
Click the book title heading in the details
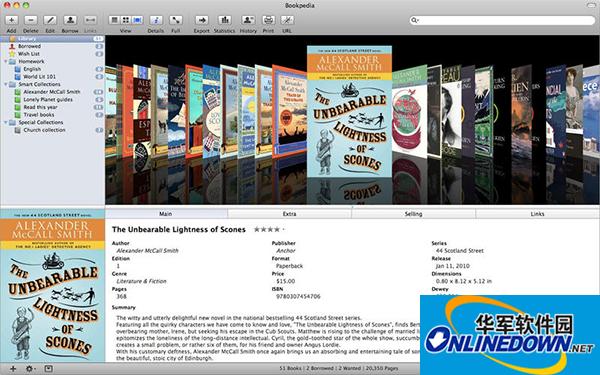[179, 230]
